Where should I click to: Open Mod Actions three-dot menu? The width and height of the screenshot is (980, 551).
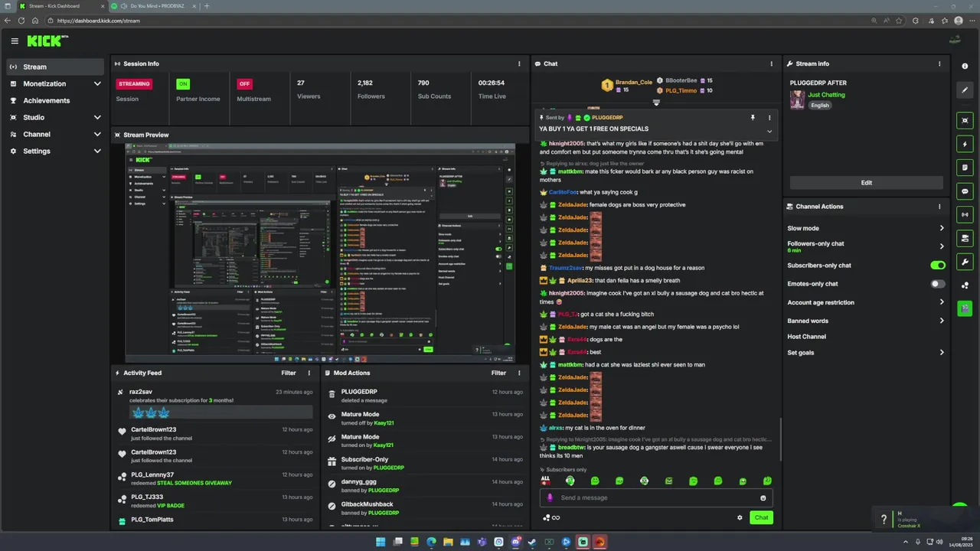(519, 373)
